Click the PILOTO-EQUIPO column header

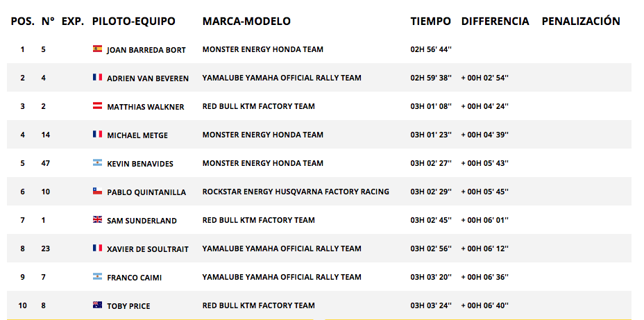pos(133,22)
